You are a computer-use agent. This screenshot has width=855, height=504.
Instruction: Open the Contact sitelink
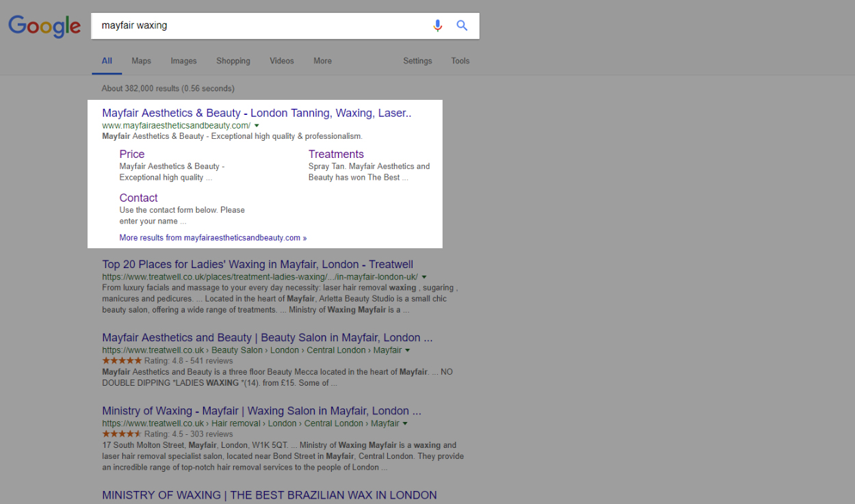[138, 198]
